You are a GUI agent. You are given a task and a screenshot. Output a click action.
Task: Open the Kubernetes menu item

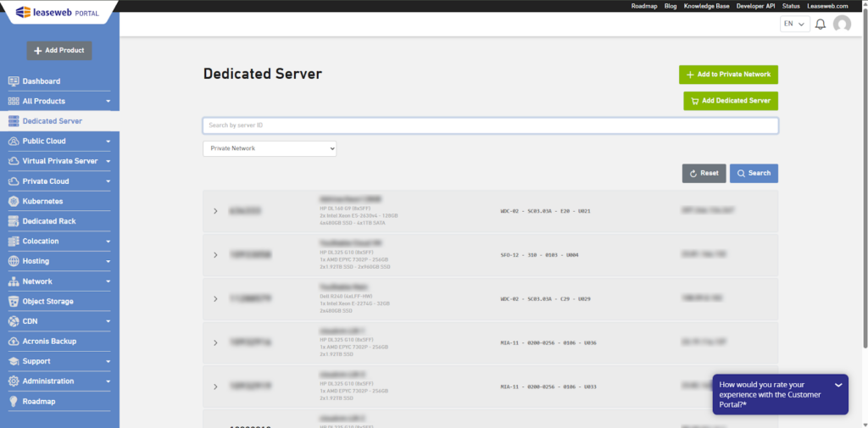coord(42,202)
